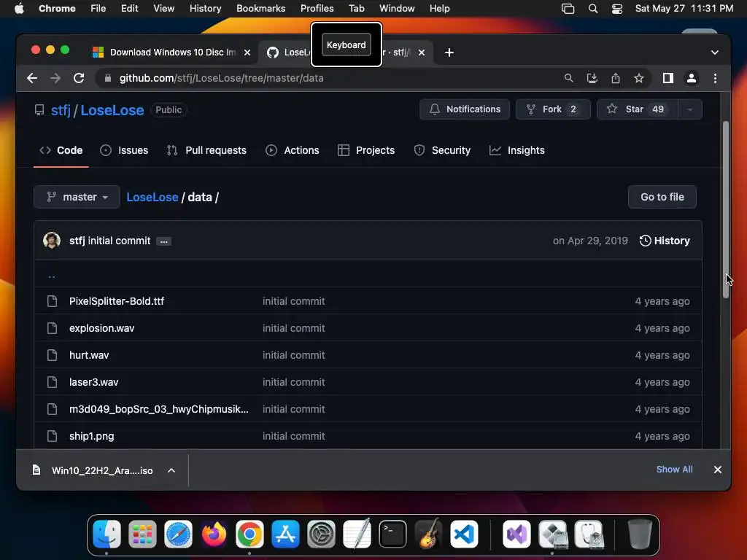Click LoseLose in the breadcrumb path
Image resolution: width=747 pixels, height=560 pixels.
click(152, 197)
